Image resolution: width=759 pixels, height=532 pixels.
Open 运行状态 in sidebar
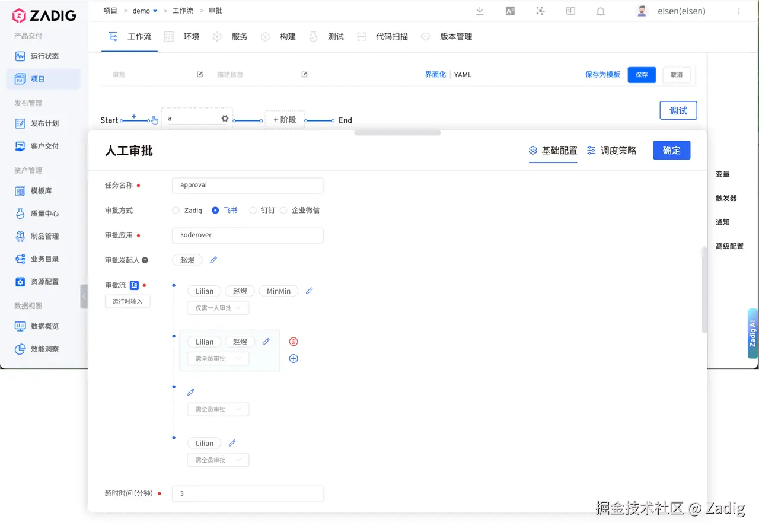(x=43, y=56)
